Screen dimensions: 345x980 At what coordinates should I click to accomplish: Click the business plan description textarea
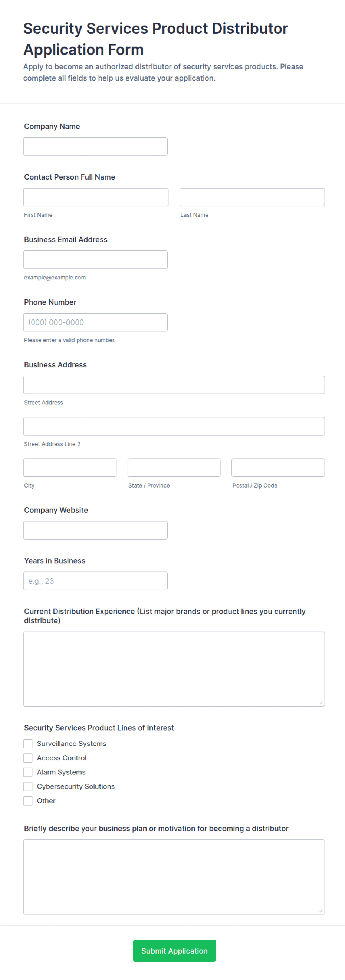[x=174, y=877]
